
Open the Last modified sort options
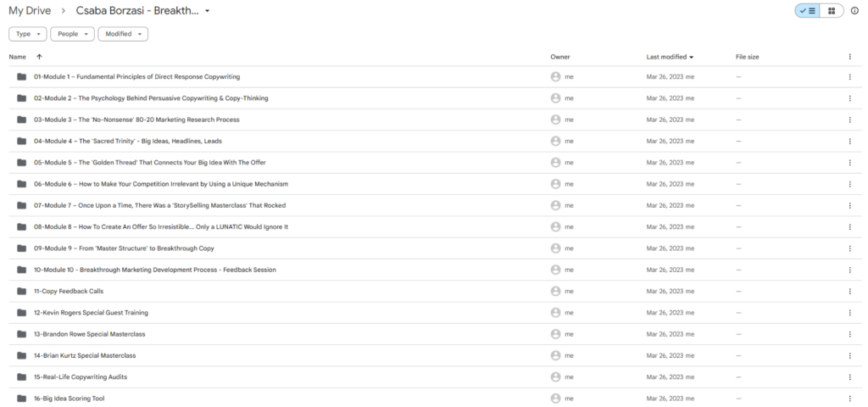coord(670,57)
